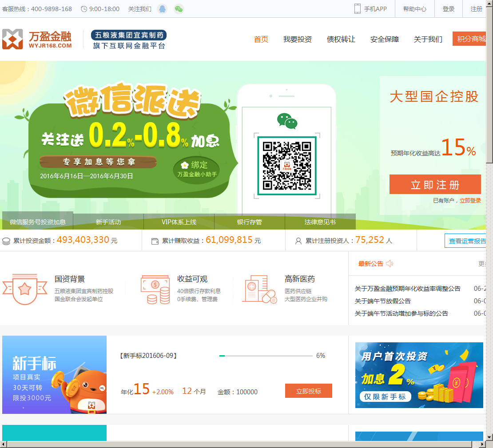Open the 债权转让 nav item
The width and height of the screenshot is (493, 448).
click(341, 40)
